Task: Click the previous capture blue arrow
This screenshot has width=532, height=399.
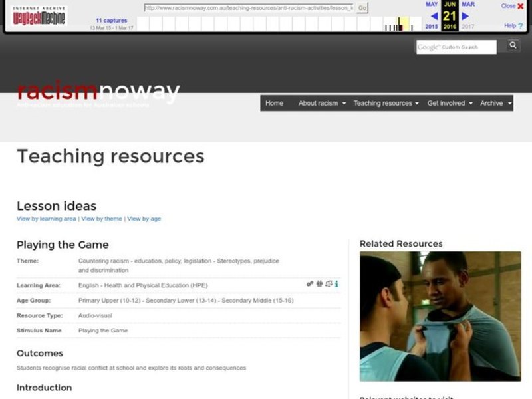Action: point(434,16)
